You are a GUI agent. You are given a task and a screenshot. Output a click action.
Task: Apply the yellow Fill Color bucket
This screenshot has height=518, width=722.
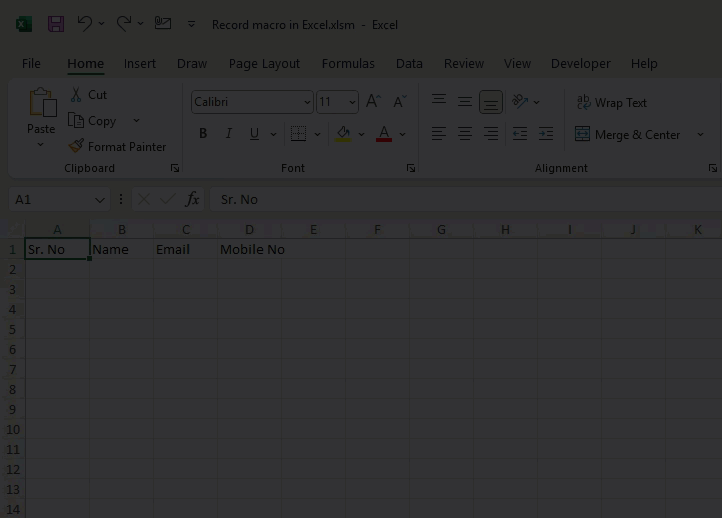(x=343, y=134)
